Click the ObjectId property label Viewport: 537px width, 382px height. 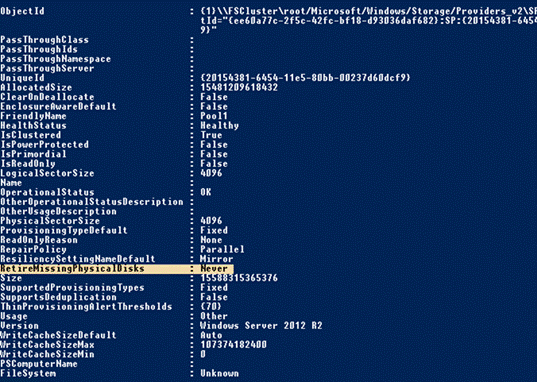click(x=22, y=11)
